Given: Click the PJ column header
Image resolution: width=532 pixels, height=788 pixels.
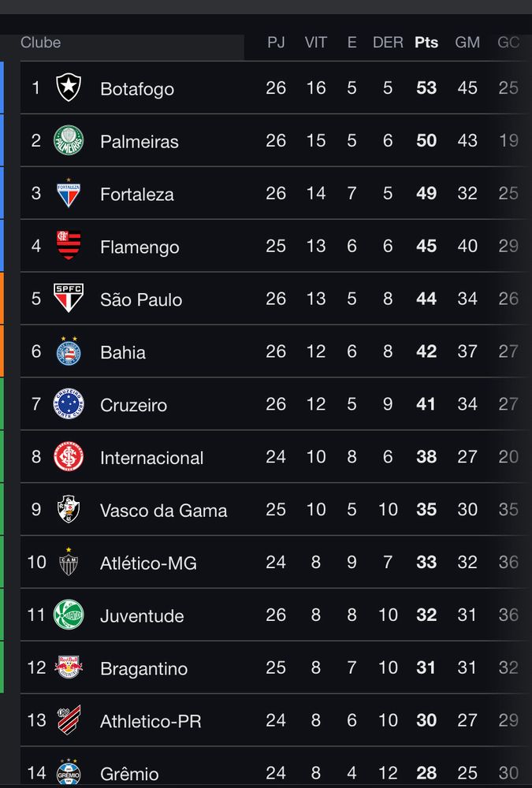Looking at the screenshot, I should point(276,43).
